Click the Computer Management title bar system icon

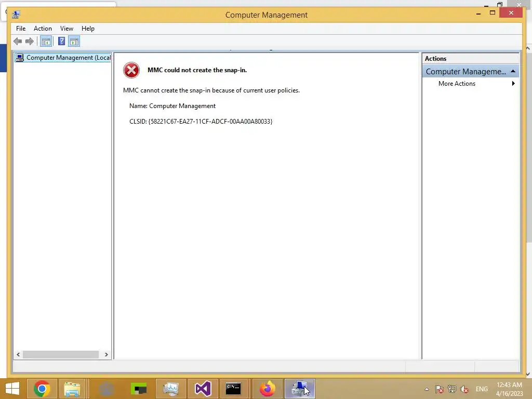pos(16,15)
